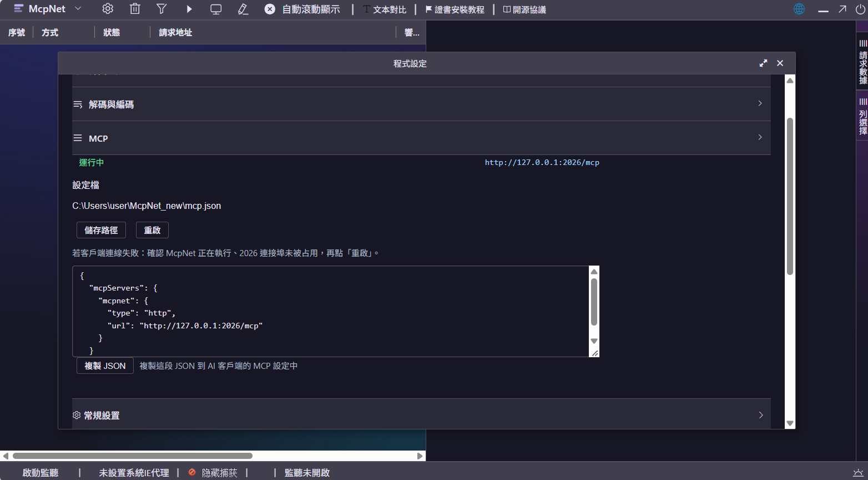Screen dimensions: 868x480
Task: Click the monitor screen icon
Action: tap(216, 9)
